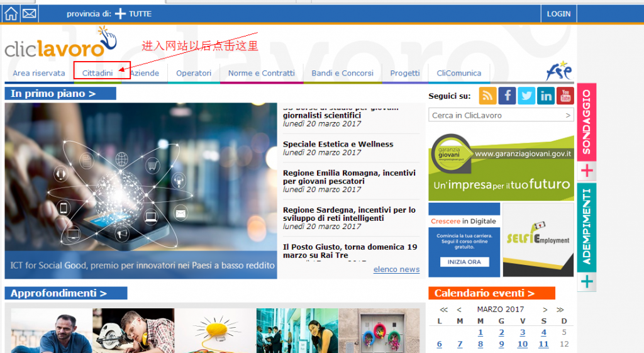Select calendar day 7
Screen dimensions: 644x353
coord(460,344)
